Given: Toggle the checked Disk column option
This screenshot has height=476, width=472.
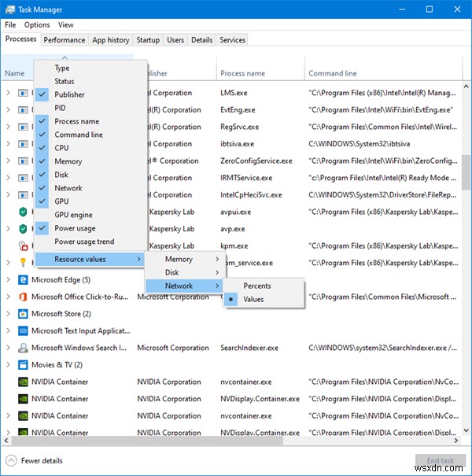Looking at the screenshot, I should pos(90,175).
